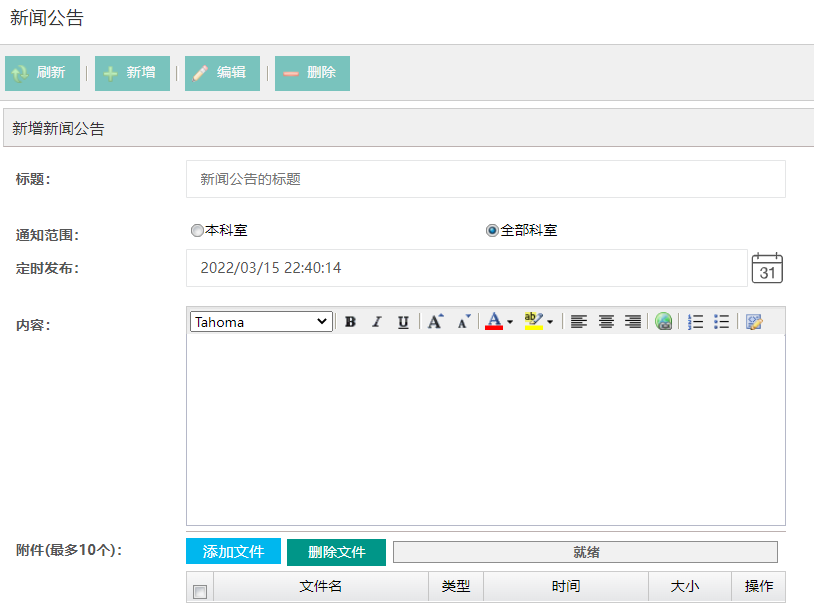Center align text in editor

(606, 322)
